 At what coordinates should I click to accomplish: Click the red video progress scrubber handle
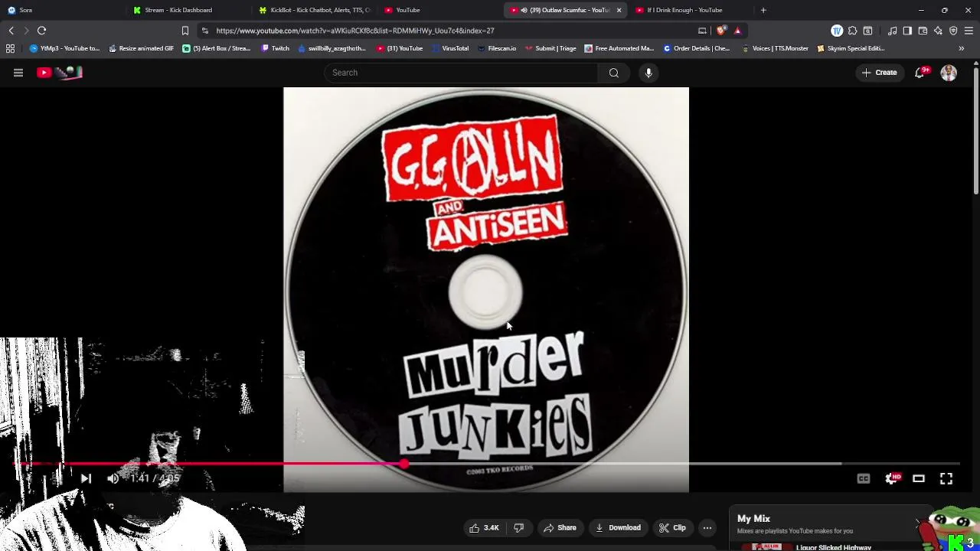tap(403, 464)
